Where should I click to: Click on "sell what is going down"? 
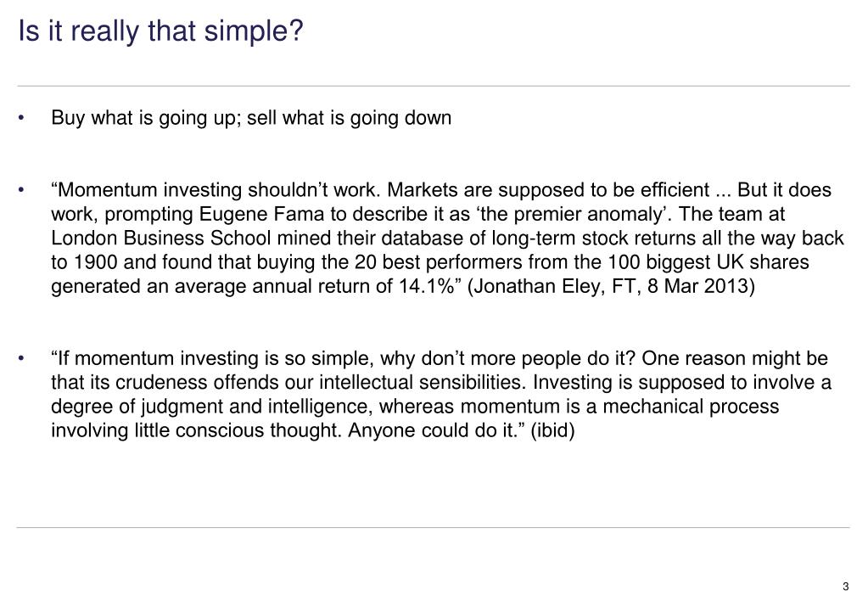349,118
